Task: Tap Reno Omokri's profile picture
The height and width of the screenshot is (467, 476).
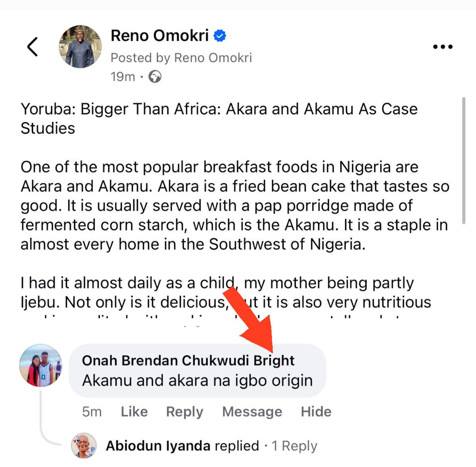Action: point(81,46)
